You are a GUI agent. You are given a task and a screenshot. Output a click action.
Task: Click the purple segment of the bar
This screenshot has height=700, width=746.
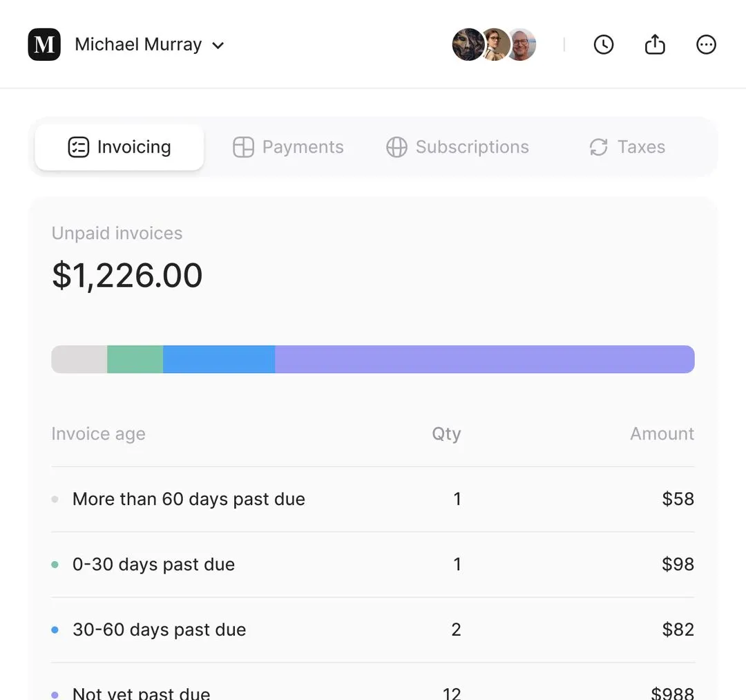point(484,359)
